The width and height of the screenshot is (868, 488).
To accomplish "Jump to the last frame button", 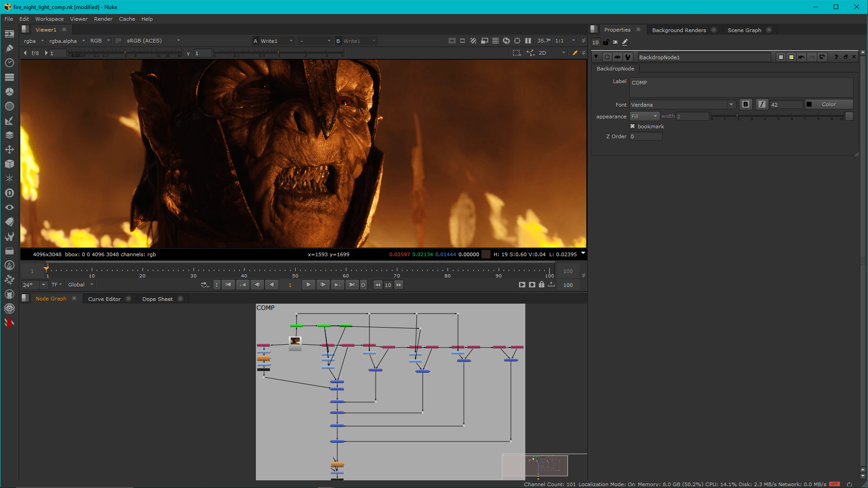I will coord(352,285).
